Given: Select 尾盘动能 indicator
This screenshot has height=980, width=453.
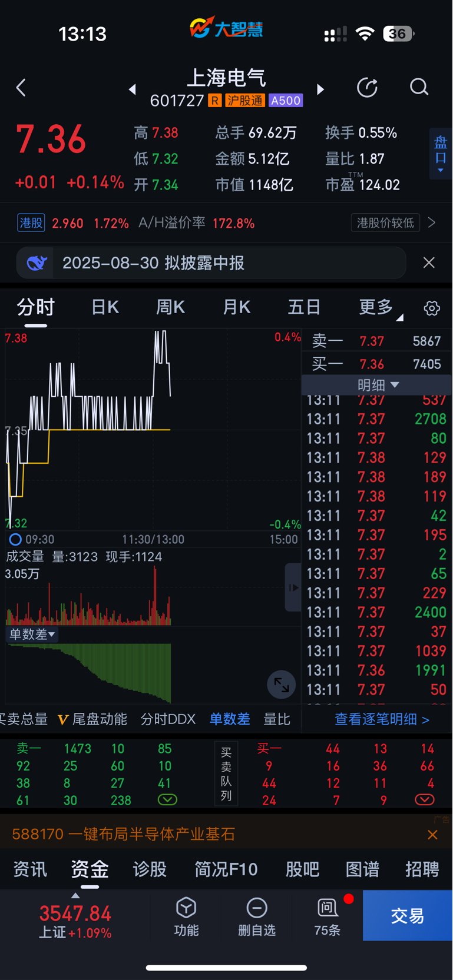Looking at the screenshot, I should 92,719.
